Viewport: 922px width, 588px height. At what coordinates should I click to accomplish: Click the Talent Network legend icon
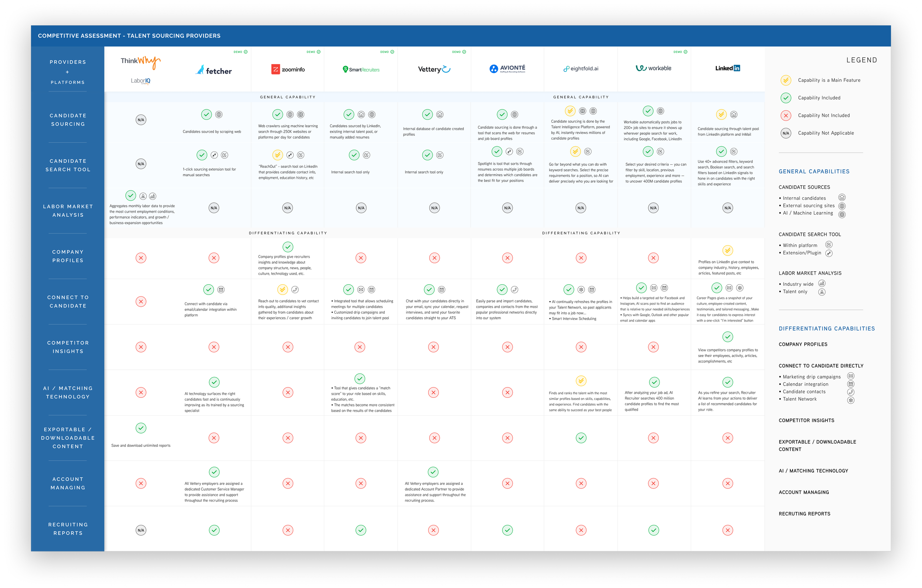point(851,400)
